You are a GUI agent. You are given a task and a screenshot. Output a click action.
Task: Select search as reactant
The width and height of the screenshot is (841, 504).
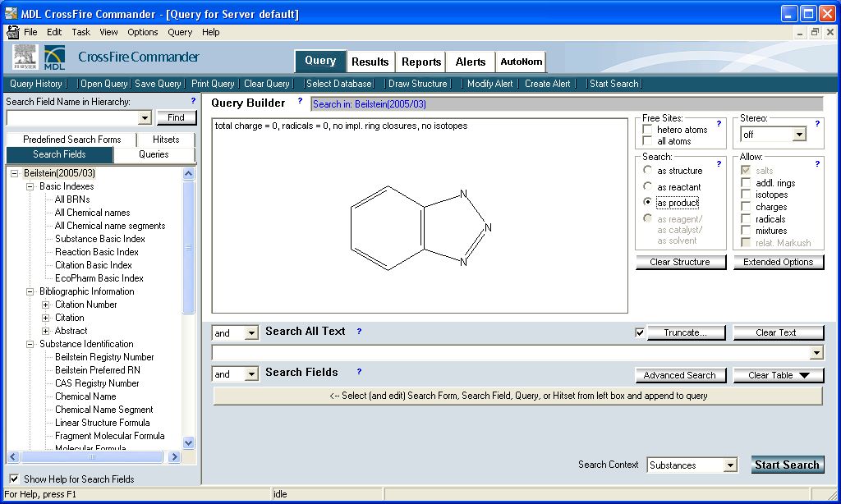click(647, 186)
